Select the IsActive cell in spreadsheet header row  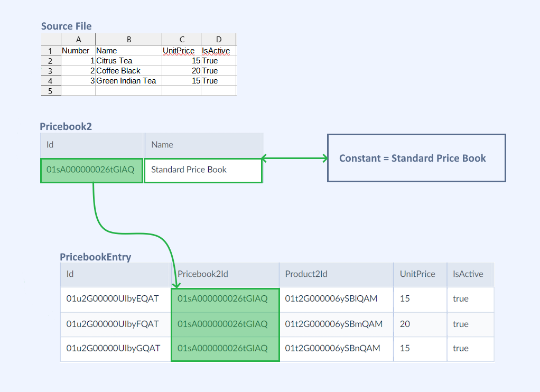[219, 51]
